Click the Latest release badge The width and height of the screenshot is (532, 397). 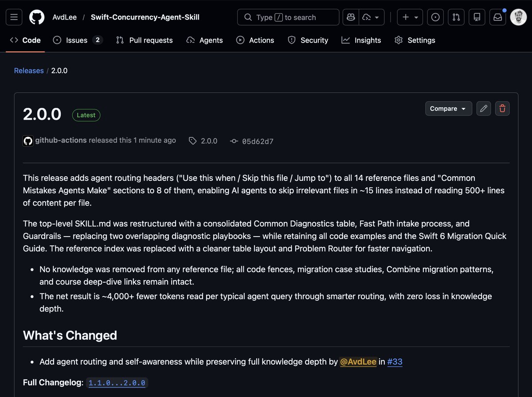[x=86, y=115]
